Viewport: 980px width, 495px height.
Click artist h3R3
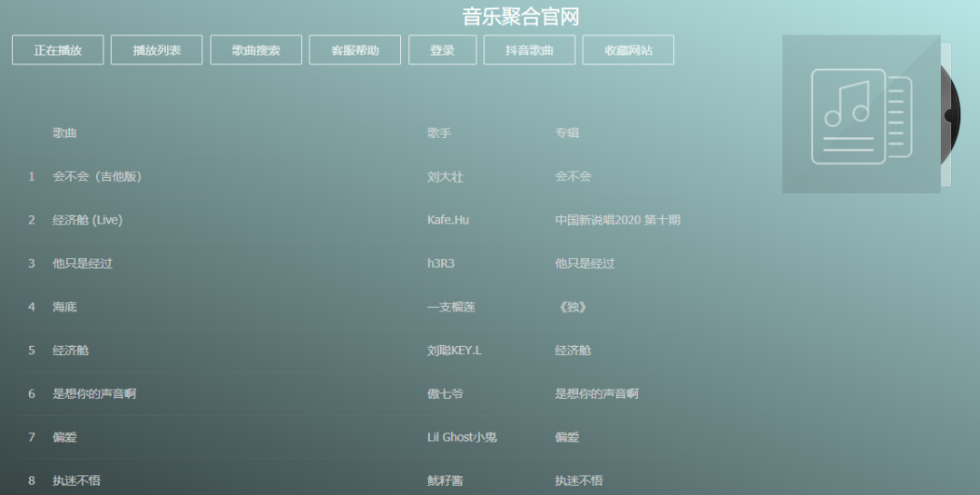[x=441, y=263]
